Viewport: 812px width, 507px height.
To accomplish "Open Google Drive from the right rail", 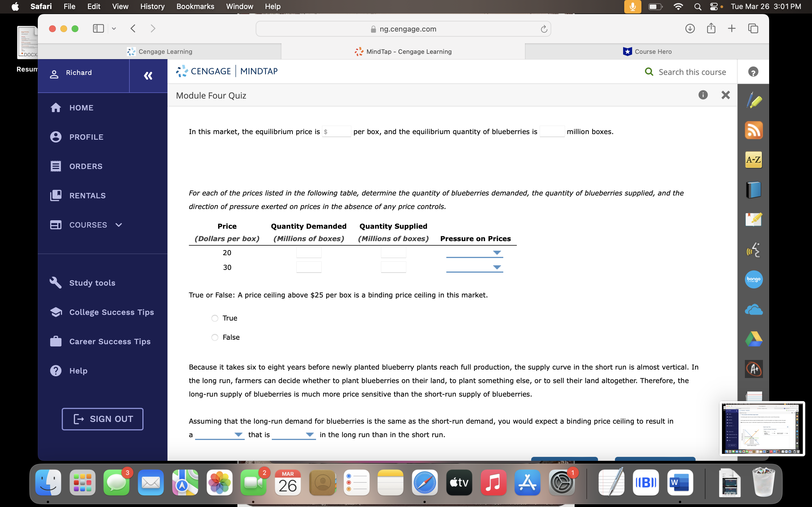I will 754,339.
